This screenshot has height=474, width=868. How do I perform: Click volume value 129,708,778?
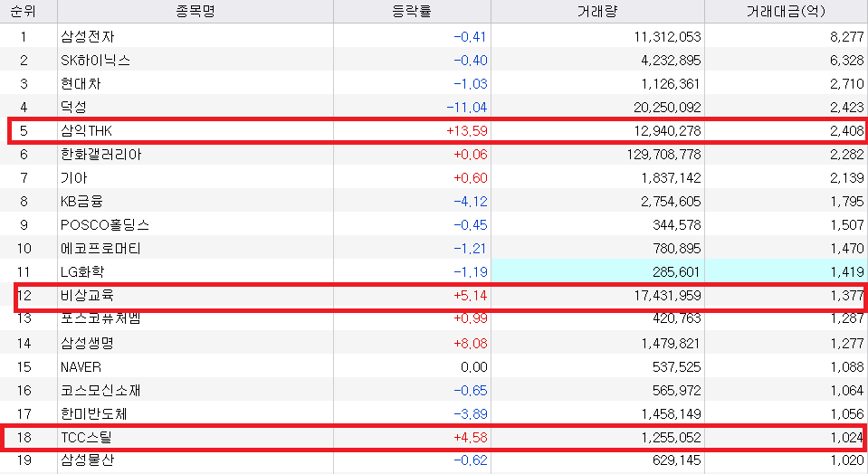[663, 155]
